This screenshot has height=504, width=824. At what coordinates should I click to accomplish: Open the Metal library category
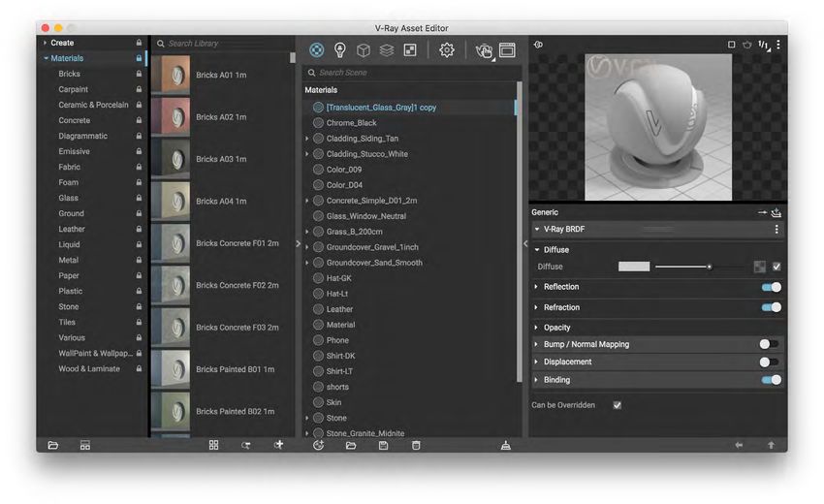pyautogui.click(x=68, y=260)
